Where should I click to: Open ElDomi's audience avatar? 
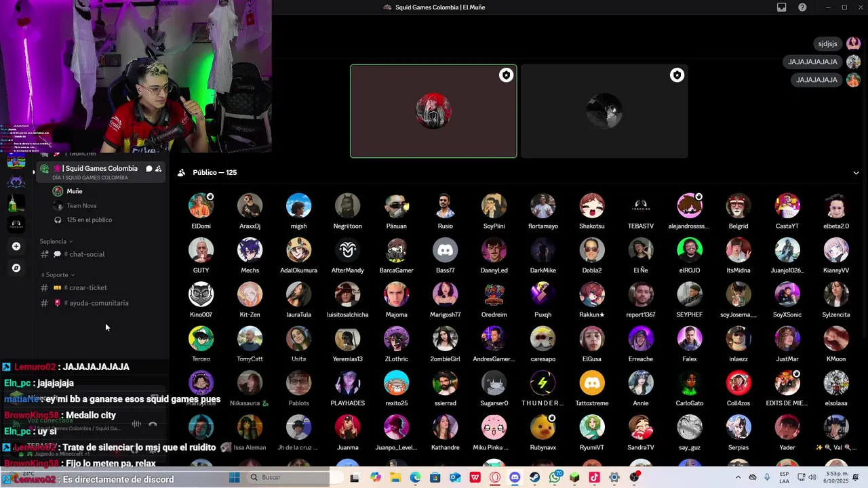201,206
